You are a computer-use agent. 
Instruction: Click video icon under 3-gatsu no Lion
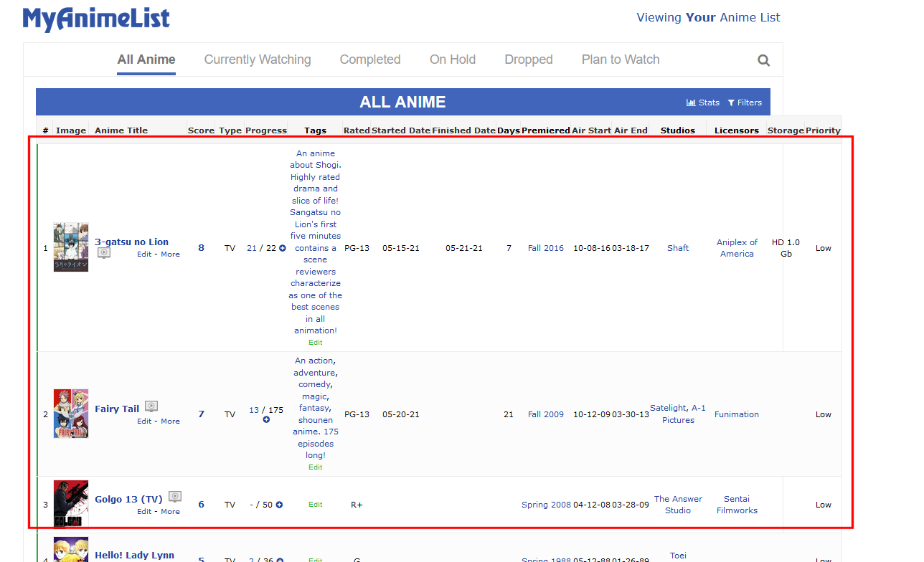pos(104,253)
